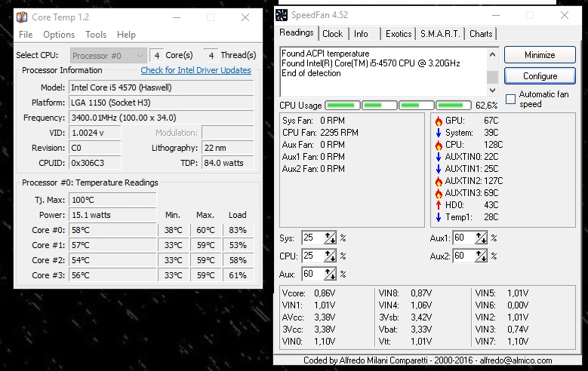Switch to the Info tab in SpeedFan
This screenshot has width=588, height=371.
[x=361, y=34]
